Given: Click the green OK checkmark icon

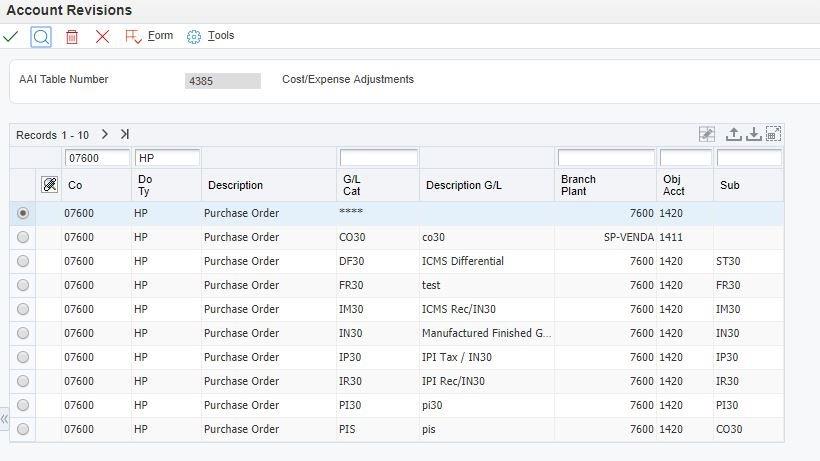Looking at the screenshot, I should (11, 36).
